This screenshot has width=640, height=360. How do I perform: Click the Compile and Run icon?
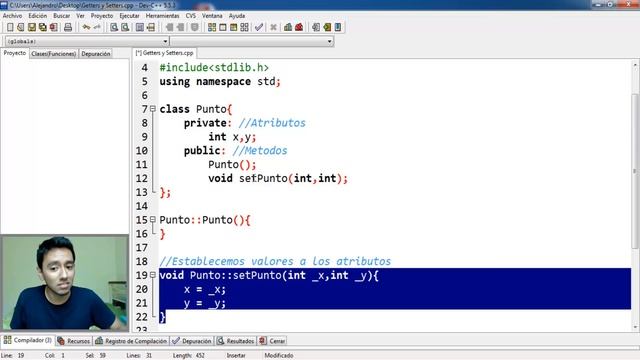233,27
